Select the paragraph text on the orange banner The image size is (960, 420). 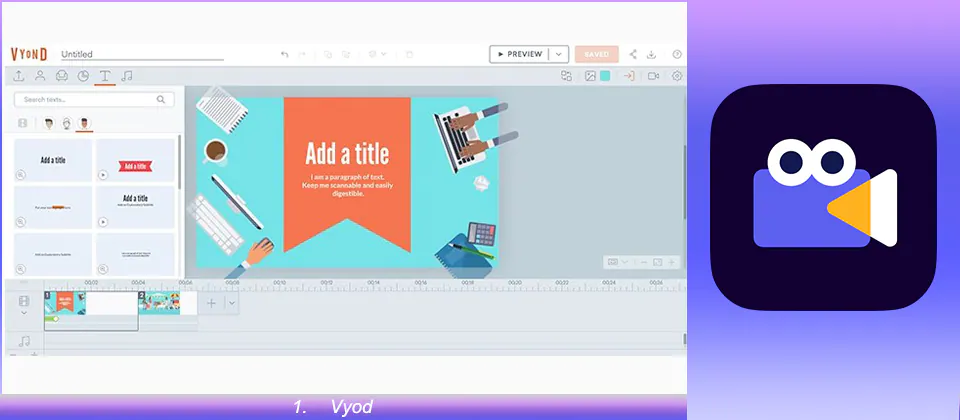[347, 185]
